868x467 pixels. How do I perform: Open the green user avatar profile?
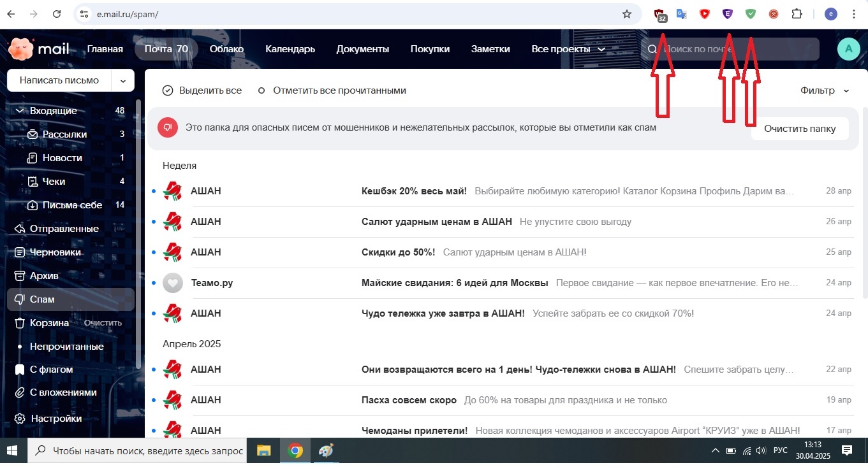coord(848,49)
